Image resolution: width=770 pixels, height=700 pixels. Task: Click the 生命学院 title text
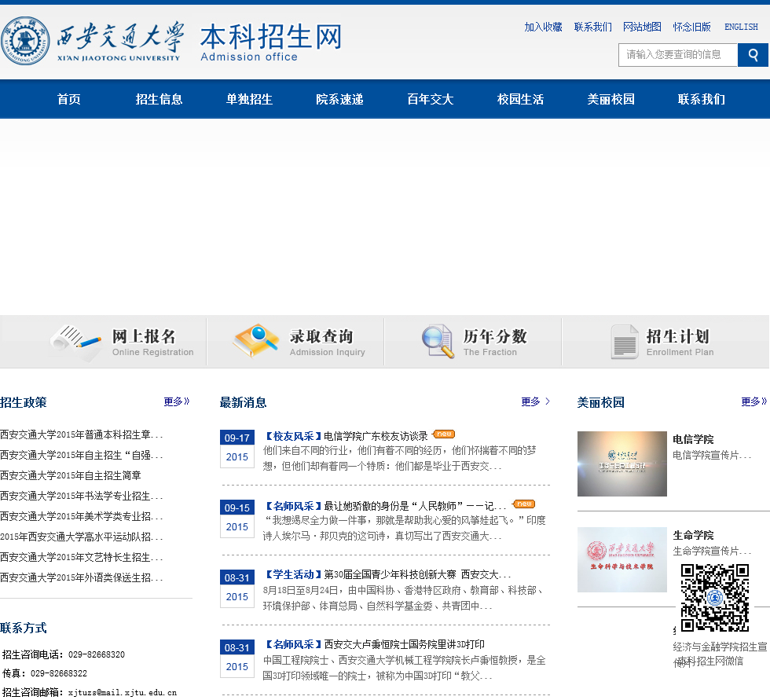tap(693, 535)
